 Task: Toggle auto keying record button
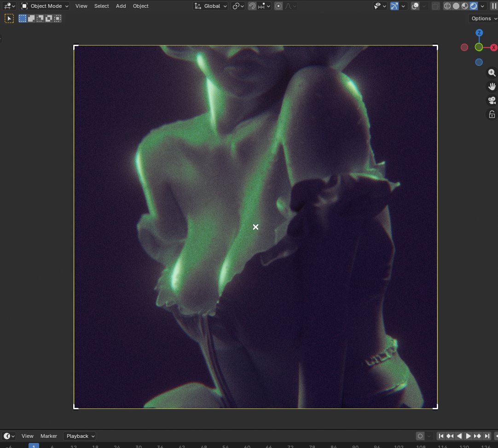coord(420,436)
